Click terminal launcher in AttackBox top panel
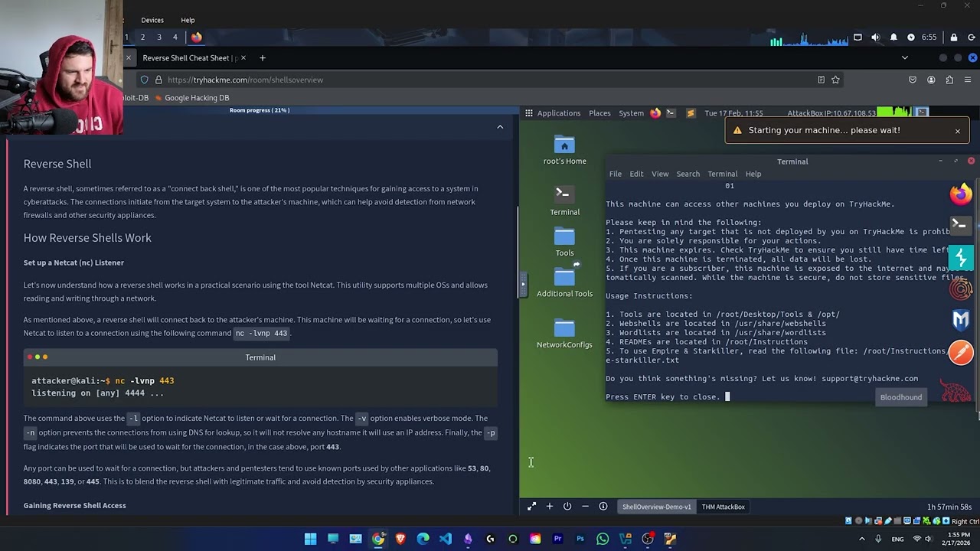The width and height of the screenshot is (980, 551). tap(671, 112)
